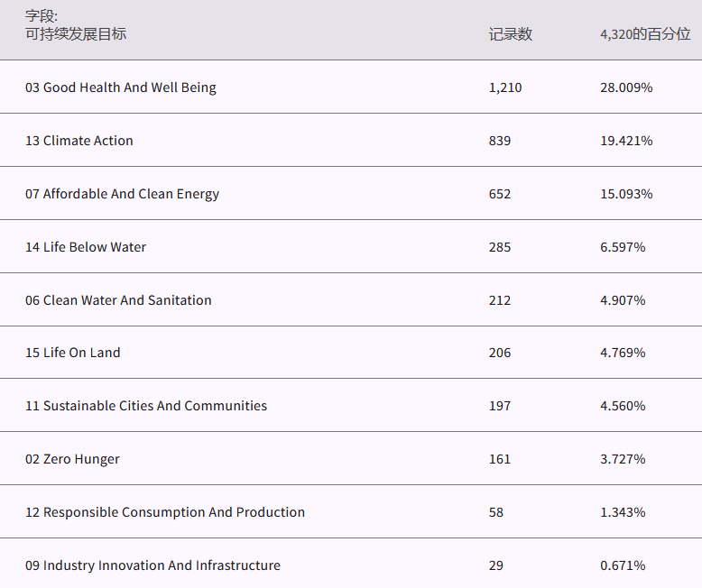Image resolution: width=702 pixels, height=588 pixels.
Task: Click percentage value 6.597%
Action: (623, 247)
